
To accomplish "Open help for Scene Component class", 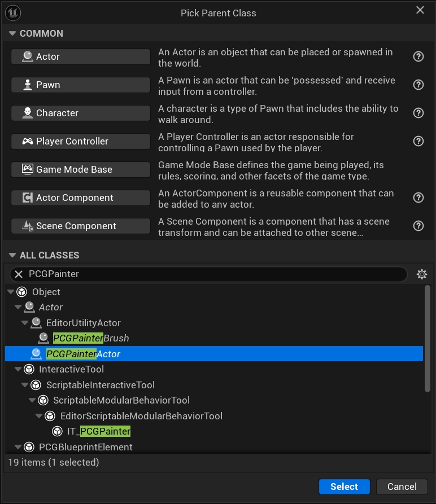I will click(418, 226).
